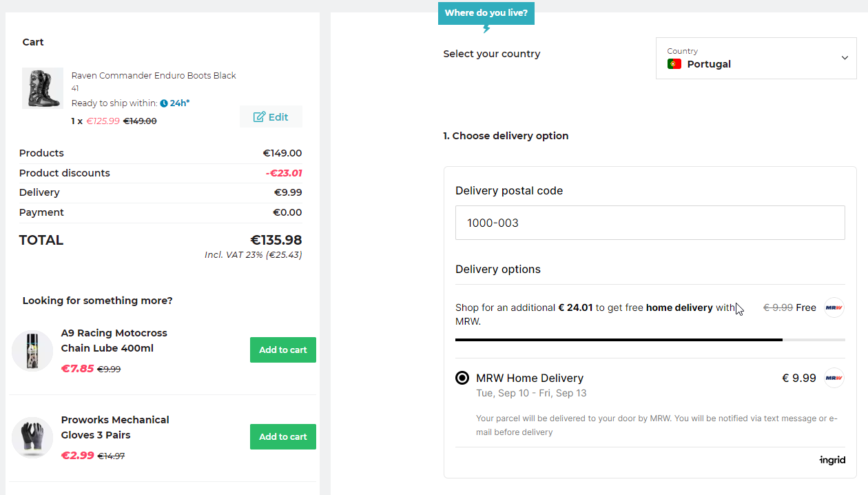Click the Delivery postal code input field

tap(650, 223)
